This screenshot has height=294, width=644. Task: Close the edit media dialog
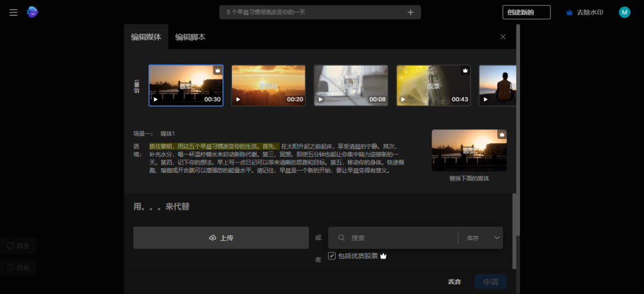[503, 37]
